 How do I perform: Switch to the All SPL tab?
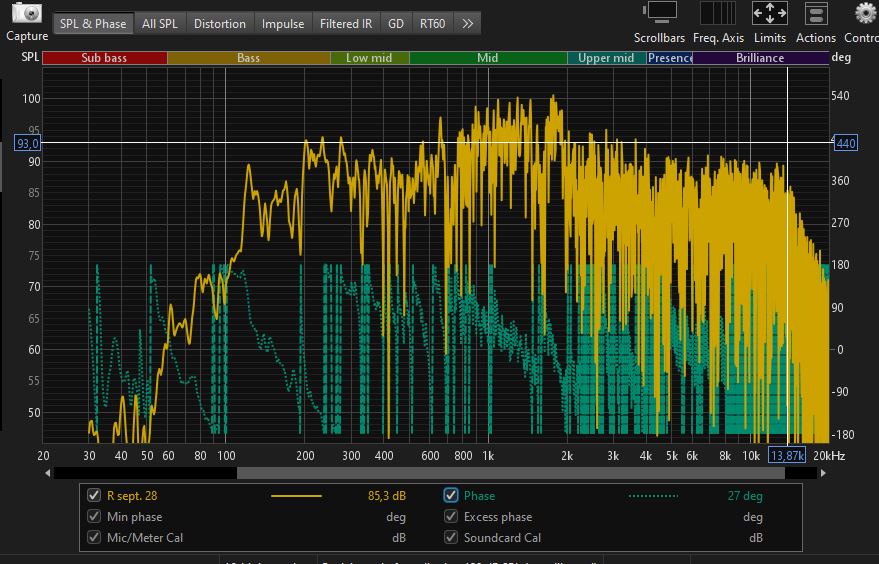(161, 23)
